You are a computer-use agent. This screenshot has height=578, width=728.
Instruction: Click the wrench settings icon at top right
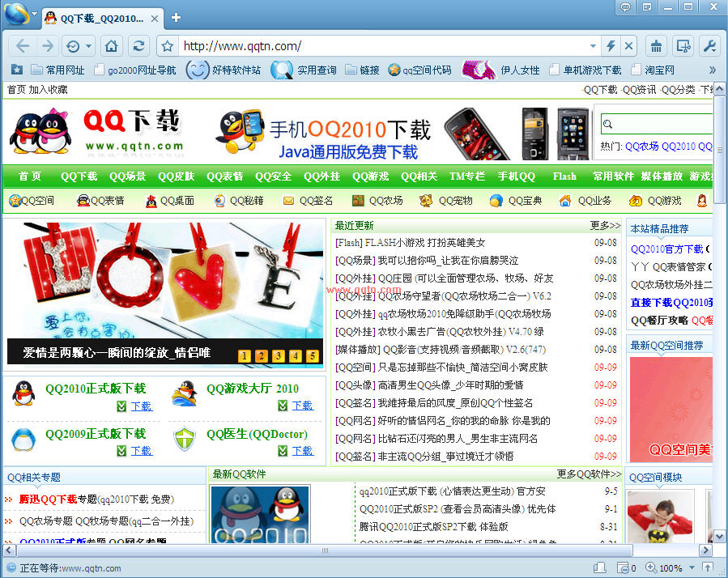pyautogui.click(x=710, y=45)
